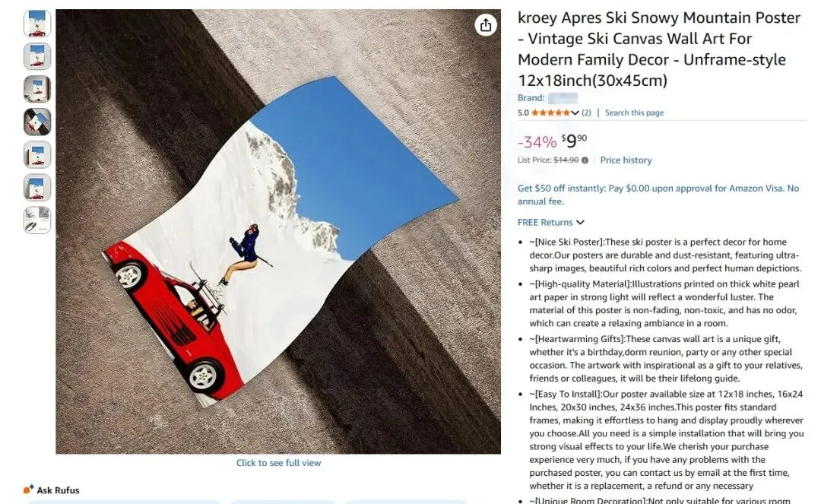Open the (2) reviews count link
This screenshot has width=821, height=504.
pos(586,113)
